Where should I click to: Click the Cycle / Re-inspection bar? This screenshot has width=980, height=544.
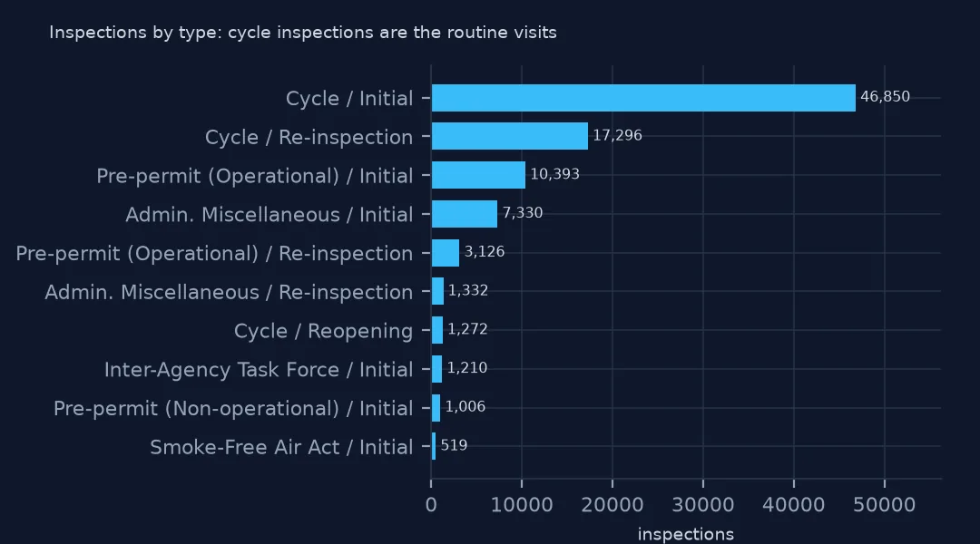click(509, 136)
